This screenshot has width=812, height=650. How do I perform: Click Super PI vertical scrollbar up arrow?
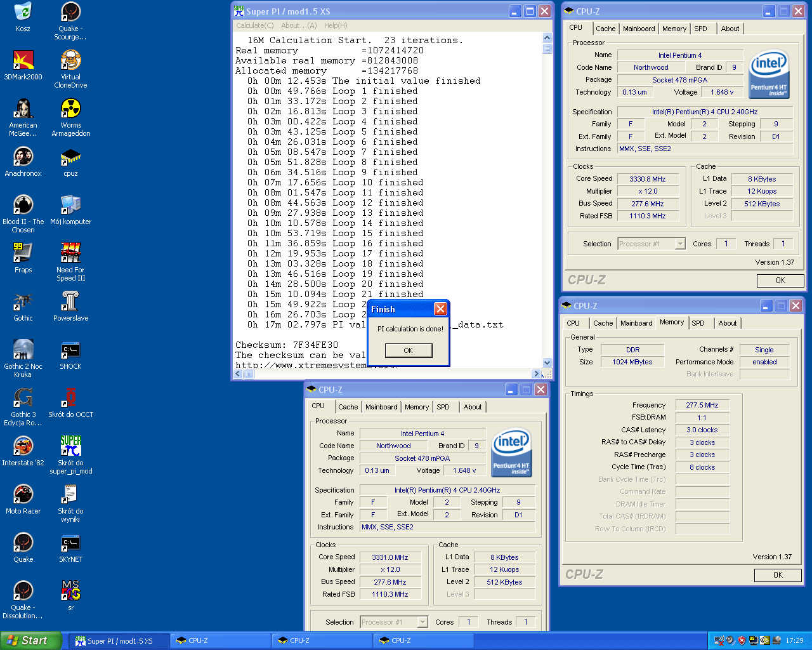(x=547, y=38)
